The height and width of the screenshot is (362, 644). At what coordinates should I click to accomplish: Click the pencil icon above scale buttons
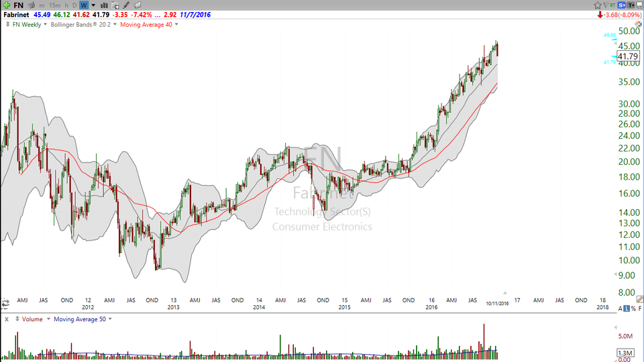[639, 299]
